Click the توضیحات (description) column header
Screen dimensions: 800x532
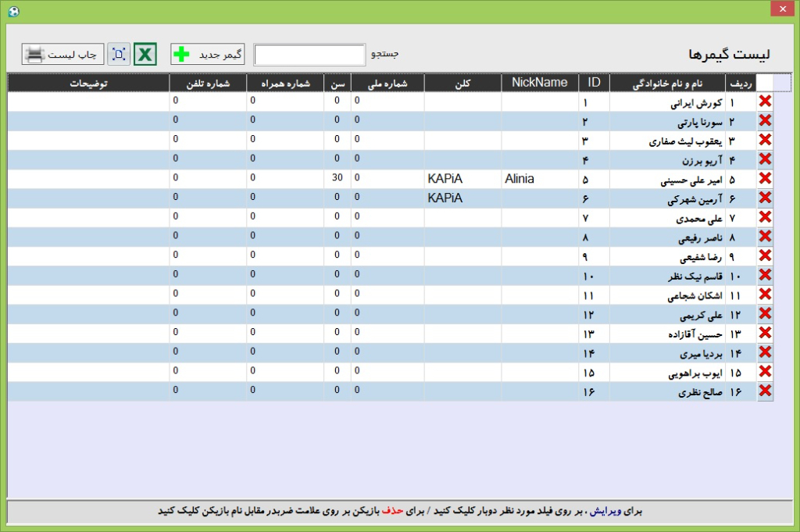coord(88,82)
